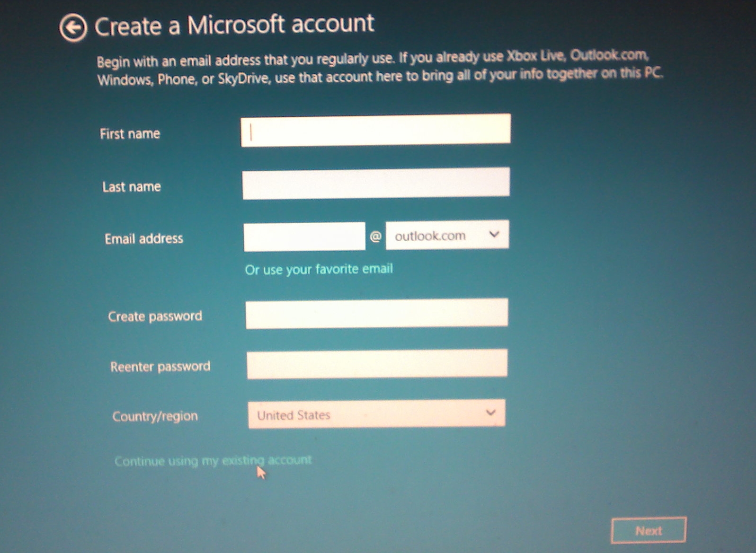The image size is (756, 553).
Task: Go back using the circled arrow icon
Action: click(73, 28)
